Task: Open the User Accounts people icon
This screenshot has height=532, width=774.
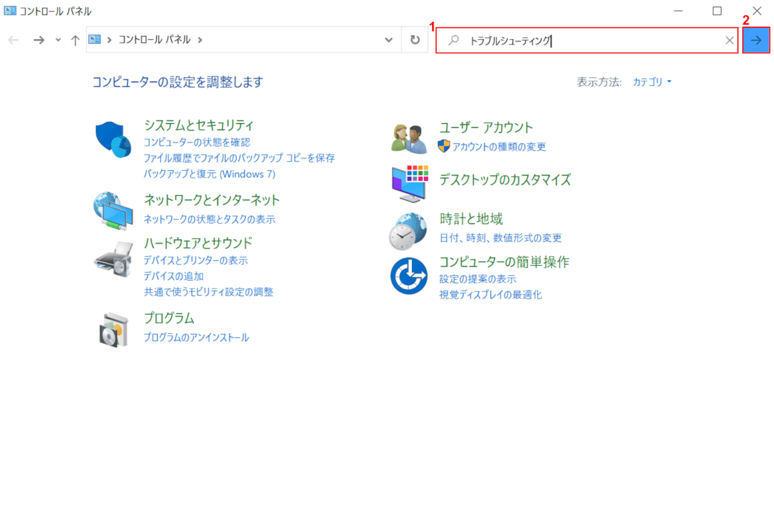Action: pos(409,138)
